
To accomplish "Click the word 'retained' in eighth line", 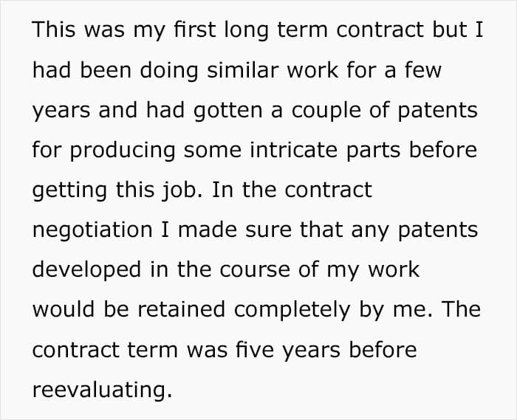I will (181, 309).
